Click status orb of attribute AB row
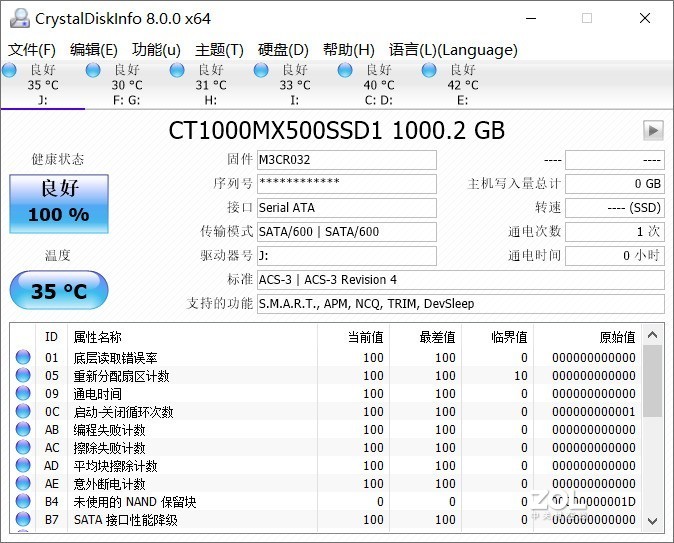 tap(23, 429)
